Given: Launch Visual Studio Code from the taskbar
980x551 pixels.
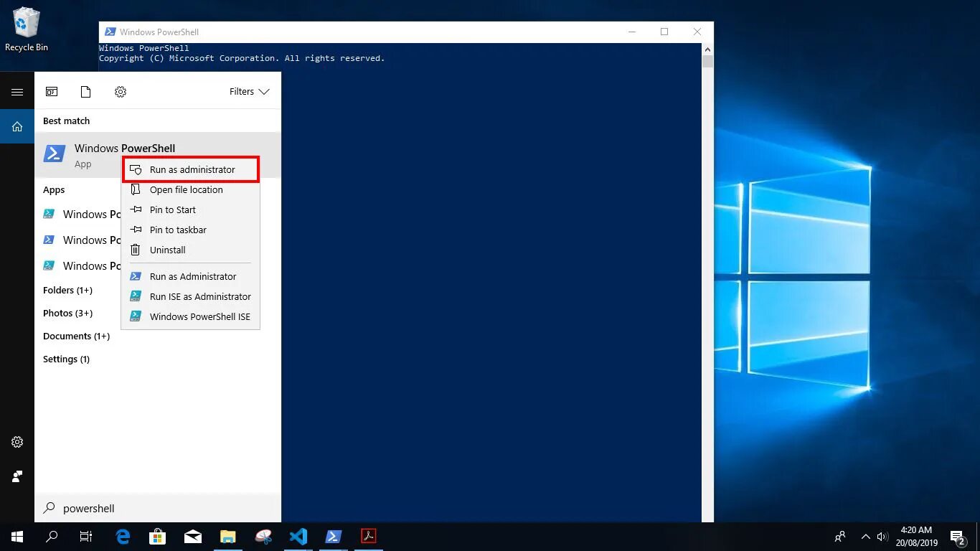Looking at the screenshot, I should (298, 536).
